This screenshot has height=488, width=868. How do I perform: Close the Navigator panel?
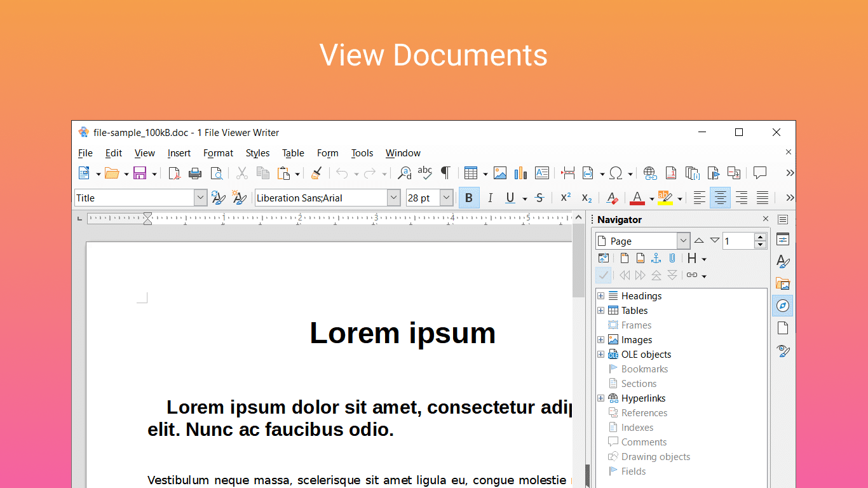(766, 219)
